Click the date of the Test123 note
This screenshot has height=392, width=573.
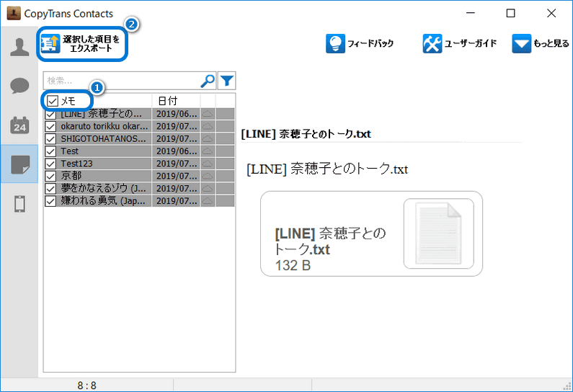[177, 164]
